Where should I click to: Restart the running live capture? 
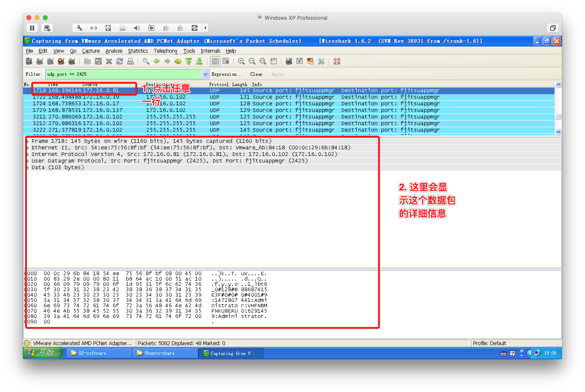tap(72, 61)
